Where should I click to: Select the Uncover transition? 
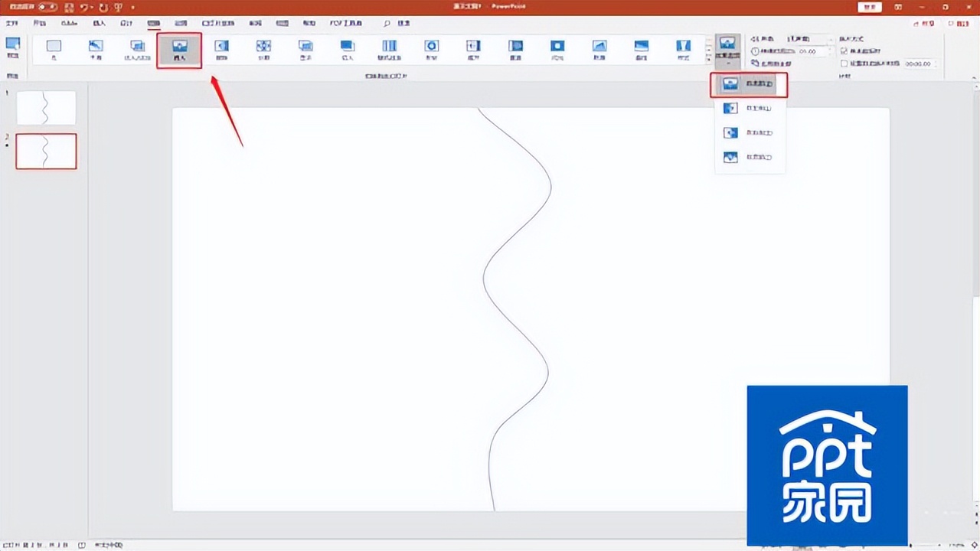click(474, 51)
